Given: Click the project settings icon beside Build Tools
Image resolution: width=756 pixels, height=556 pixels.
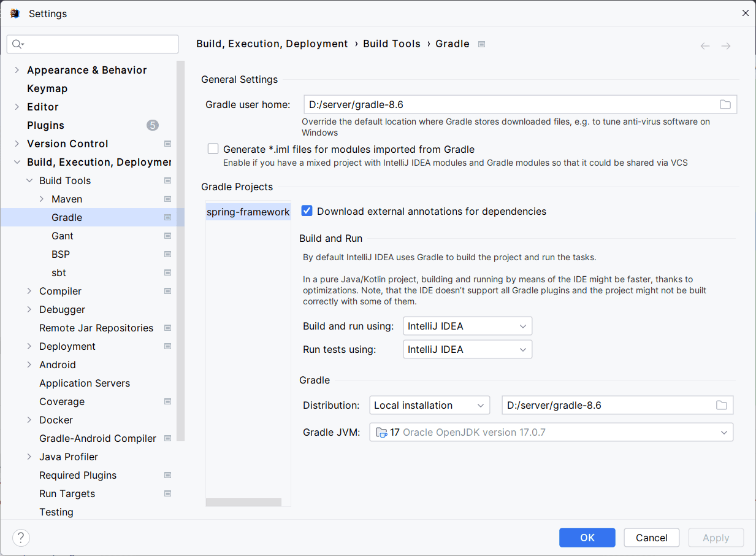Looking at the screenshot, I should (x=167, y=180).
